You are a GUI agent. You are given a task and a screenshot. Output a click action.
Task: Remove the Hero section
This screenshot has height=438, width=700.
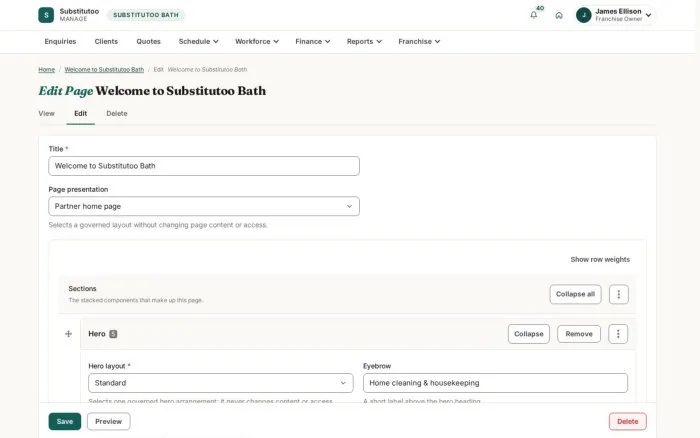(x=579, y=334)
